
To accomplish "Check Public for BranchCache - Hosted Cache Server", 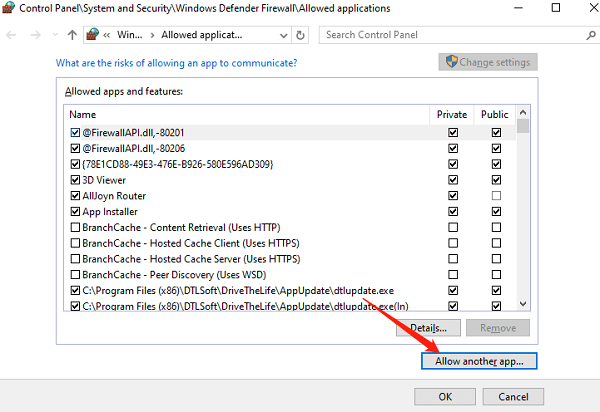I will pyautogui.click(x=496, y=259).
